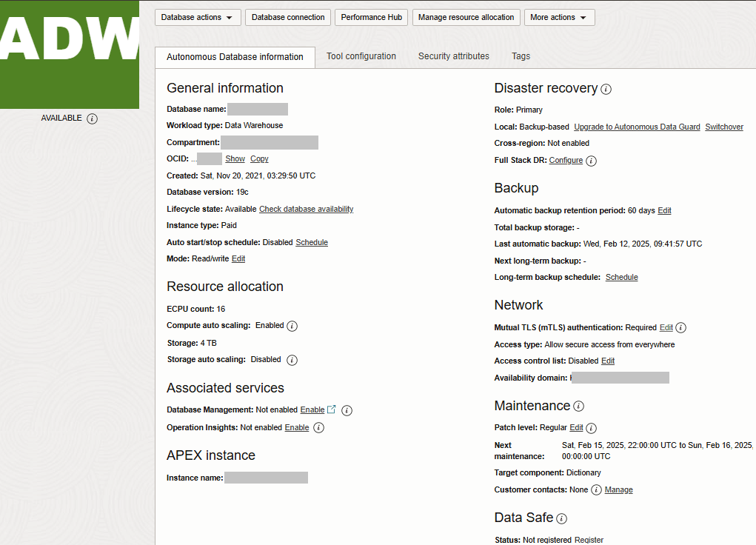Select the Tags tab
756x545 pixels.
[521, 56]
